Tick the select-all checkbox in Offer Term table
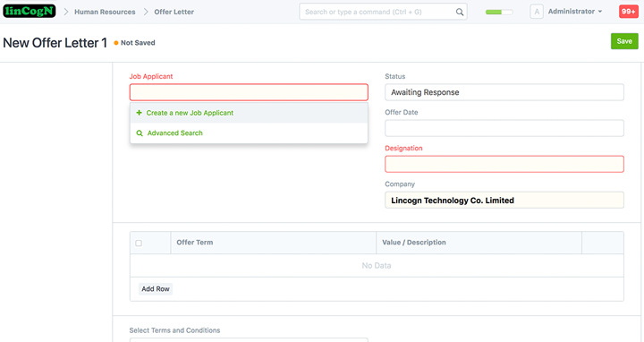The image size is (644, 342). (139, 243)
